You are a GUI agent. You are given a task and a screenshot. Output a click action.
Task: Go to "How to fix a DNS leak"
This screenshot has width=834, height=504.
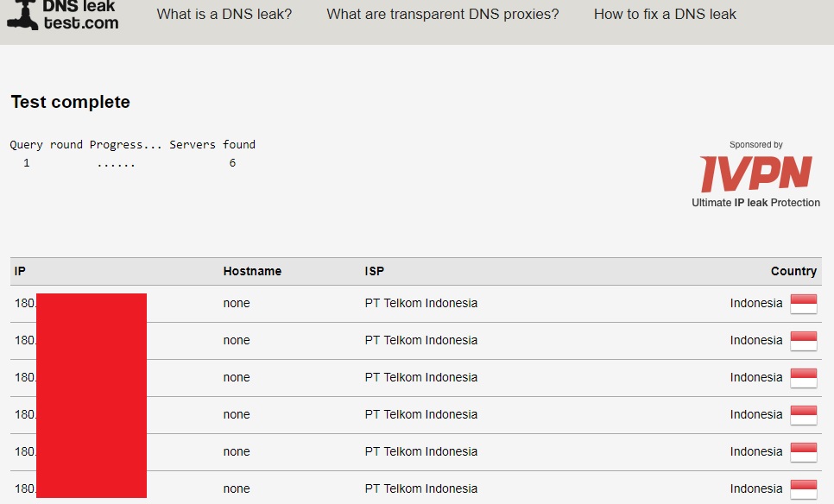click(x=665, y=14)
